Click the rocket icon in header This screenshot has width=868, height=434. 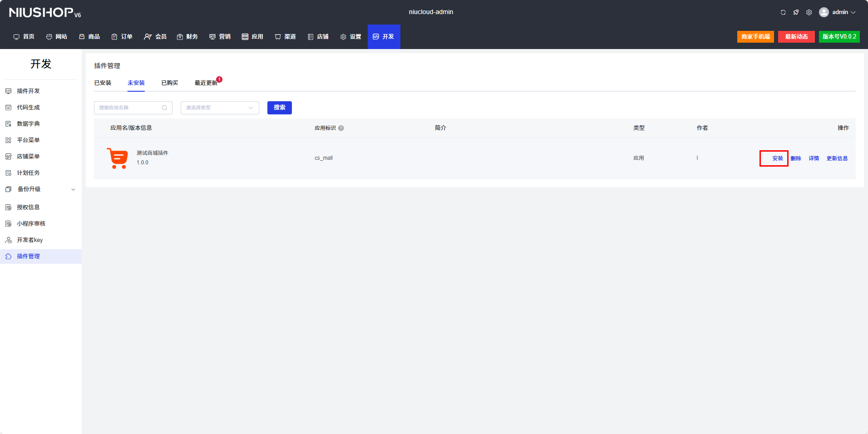coord(796,12)
